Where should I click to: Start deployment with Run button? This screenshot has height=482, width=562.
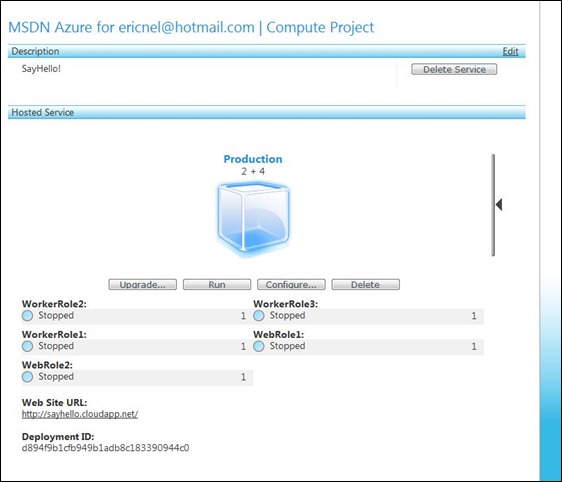(217, 285)
